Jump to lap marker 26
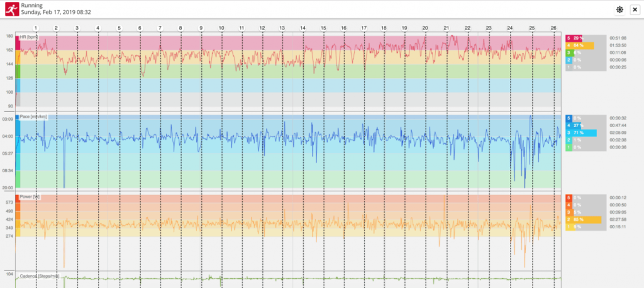 [x=553, y=28]
